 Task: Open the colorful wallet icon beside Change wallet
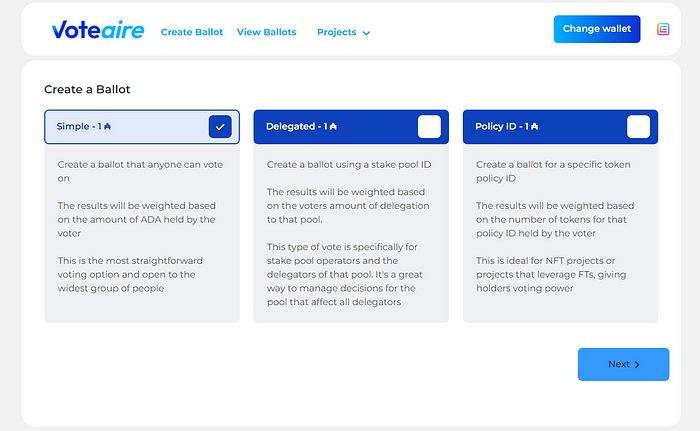click(663, 29)
